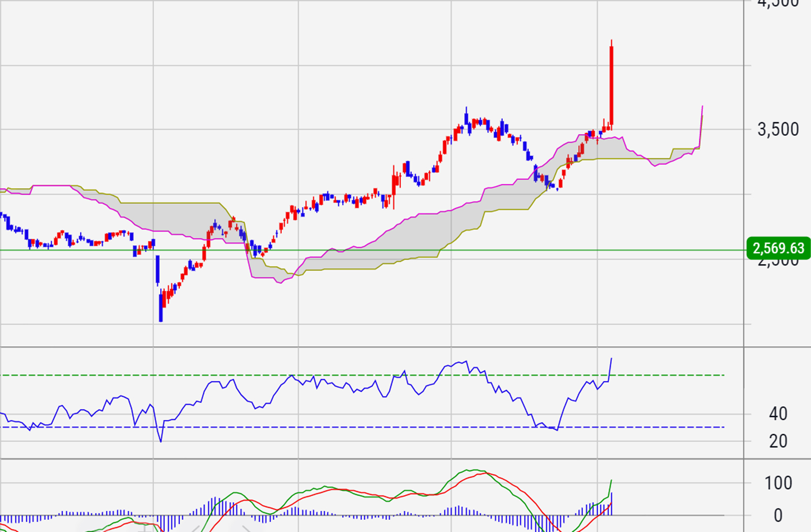
Task: Click the 20 level on RSI axis
Action: coord(778,441)
